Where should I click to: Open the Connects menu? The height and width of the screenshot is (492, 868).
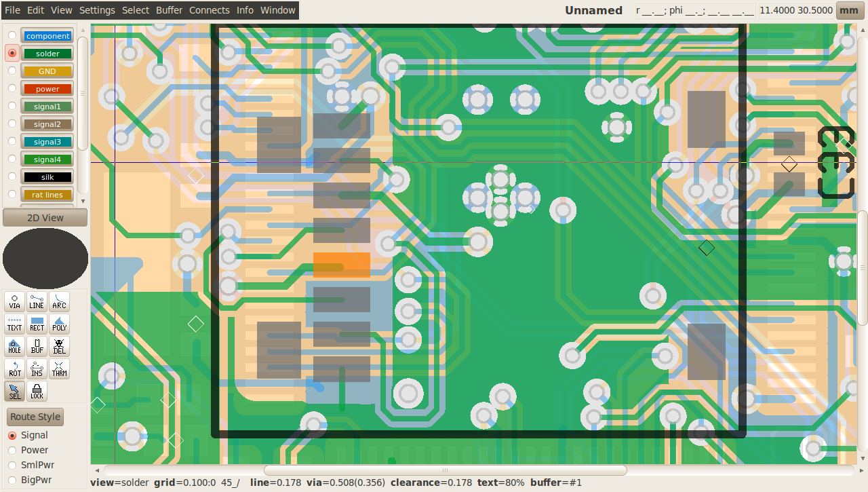click(209, 10)
